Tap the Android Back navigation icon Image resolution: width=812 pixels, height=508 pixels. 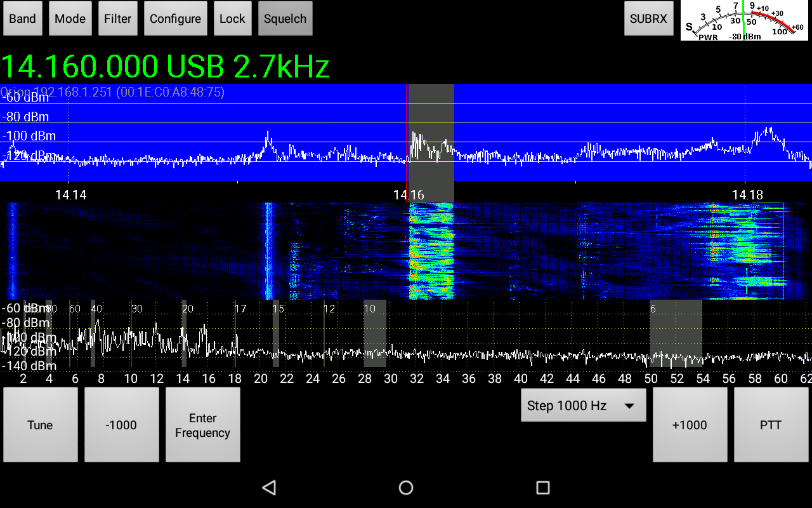coord(269,487)
